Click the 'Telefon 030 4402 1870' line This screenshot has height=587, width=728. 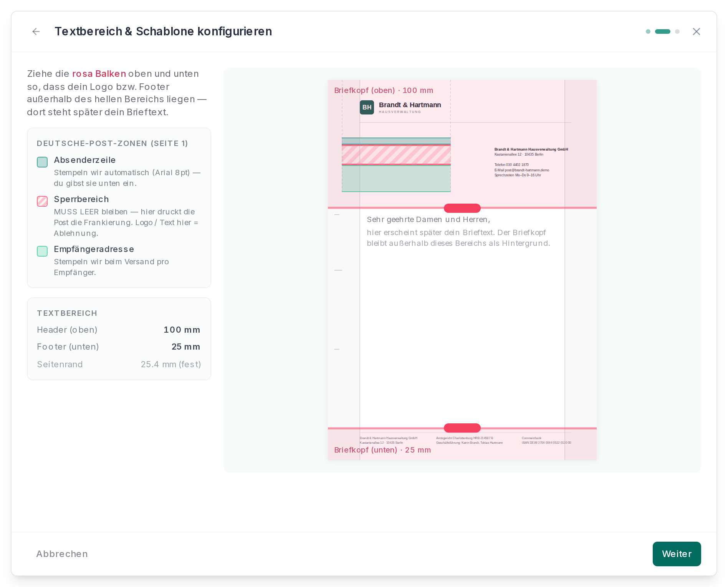pos(512,165)
